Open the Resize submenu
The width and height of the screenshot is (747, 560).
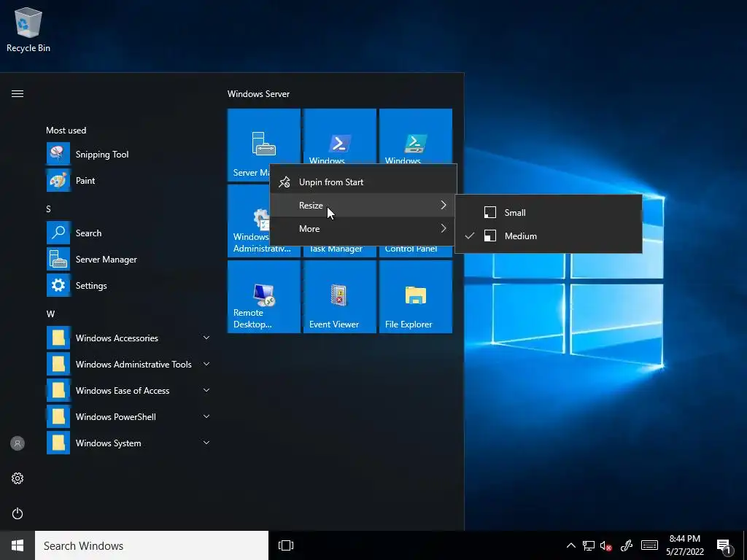click(x=363, y=205)
